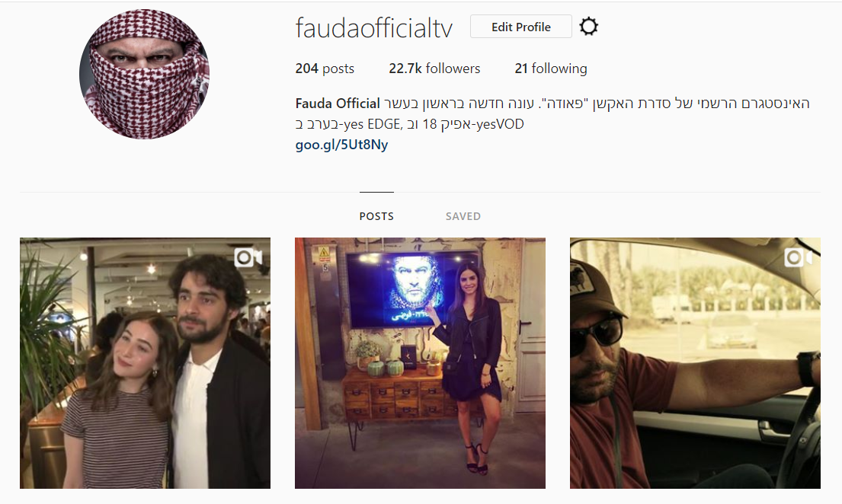Click the video camera icon on driving post
The width and height of the screenshot is (842, 504).
tap(798, 257)
